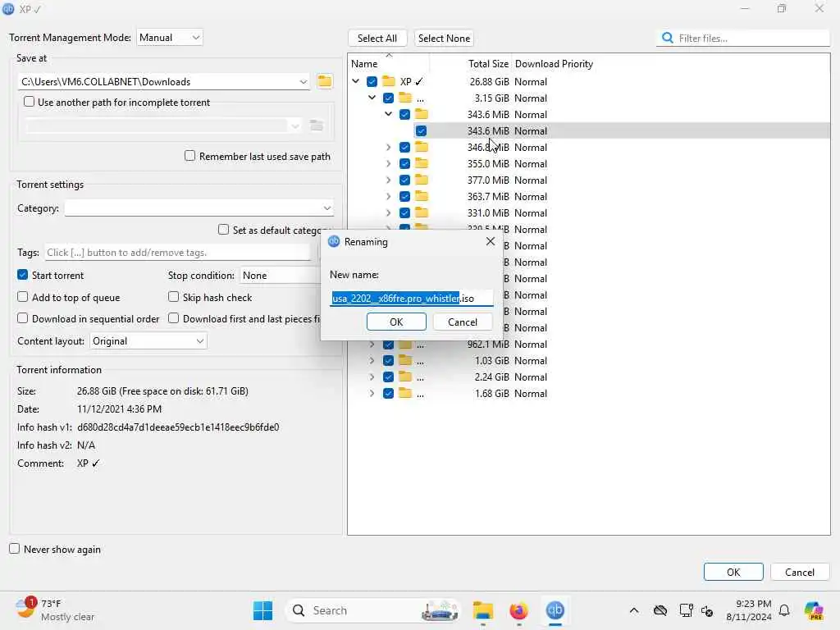This screenshot has width=840, height=630.
Task: Cancel the Renaming dialog
Action: tap(463, 322)
